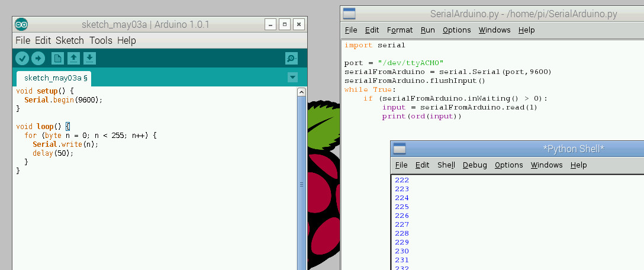Image resolution: width=644 pixels, height=270 pixels.
Task: Close the Arduino window
Action: point(299,24)
